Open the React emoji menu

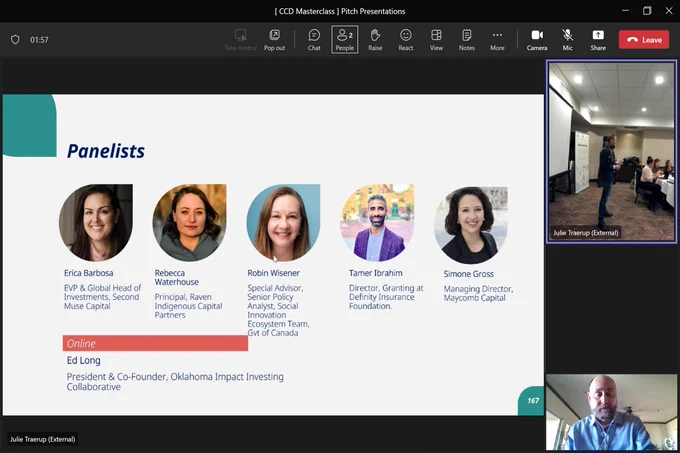405,39
